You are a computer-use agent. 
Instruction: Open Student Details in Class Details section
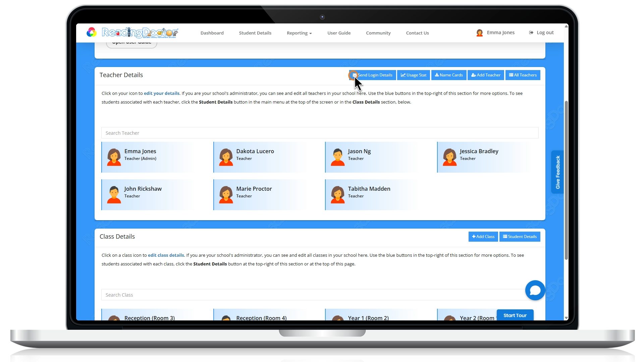coord(520,237)
